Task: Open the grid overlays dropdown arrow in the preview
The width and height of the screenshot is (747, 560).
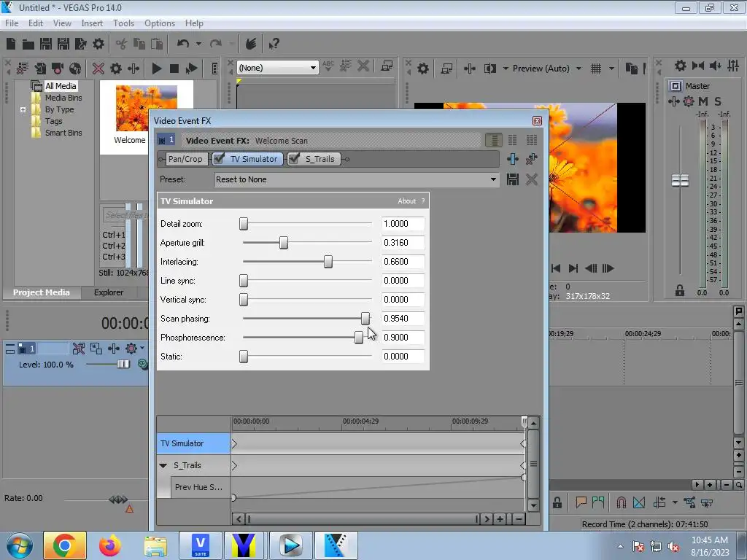Action: click(x=611, y=69)
